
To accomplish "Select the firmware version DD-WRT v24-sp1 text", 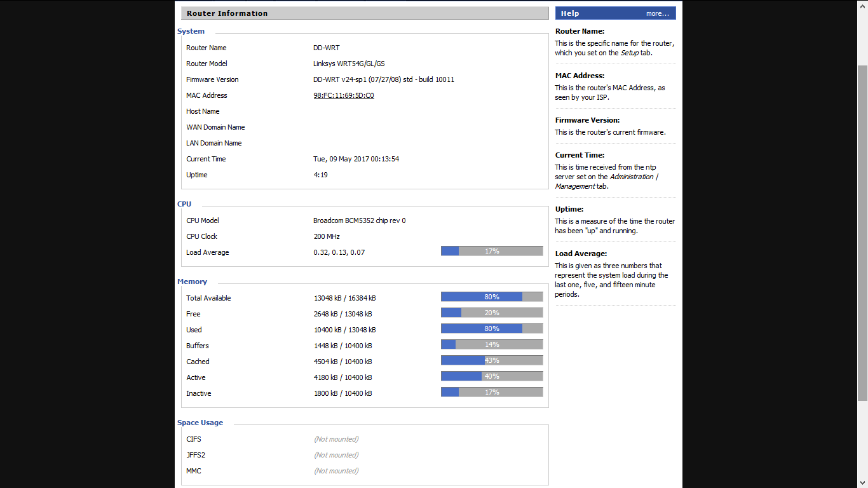I will point(384,79).
